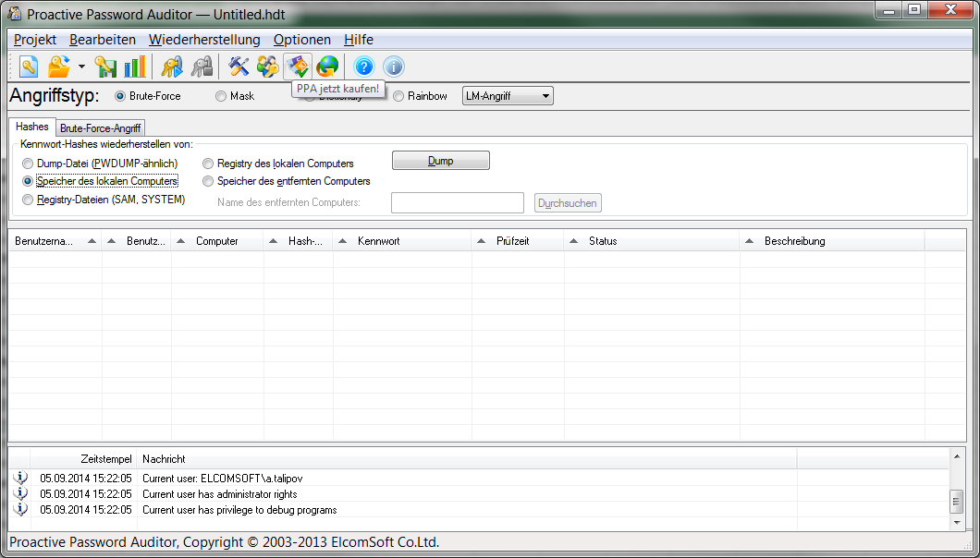Open the statistics bar chart icon

[x=135, y=67]
